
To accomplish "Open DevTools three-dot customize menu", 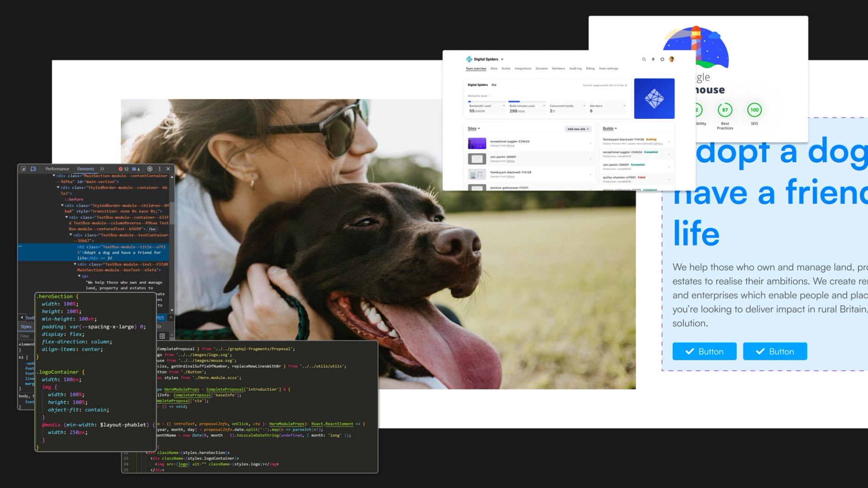I will click(x=159, y=169).
